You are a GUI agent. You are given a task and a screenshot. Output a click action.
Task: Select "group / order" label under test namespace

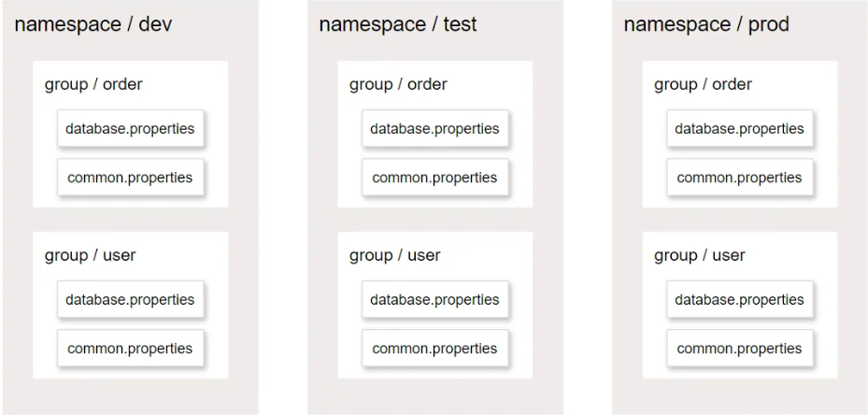398,84
